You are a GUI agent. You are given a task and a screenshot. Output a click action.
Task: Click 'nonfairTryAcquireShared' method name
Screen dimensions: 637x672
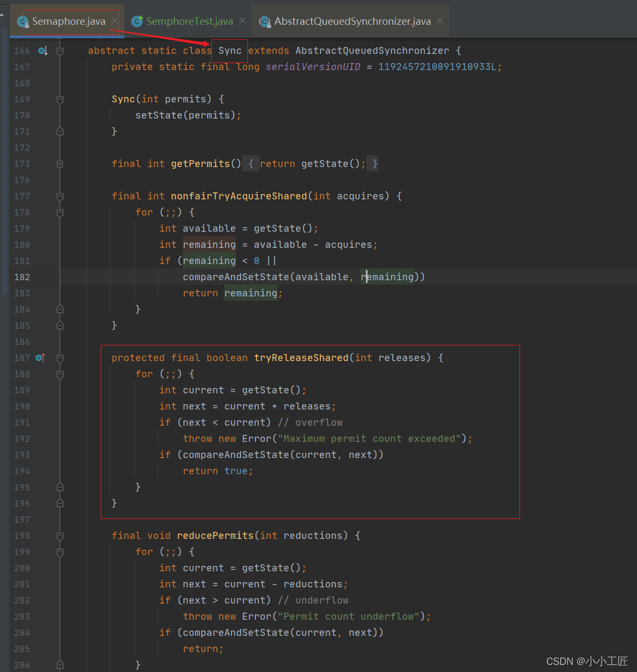(239, 196)
